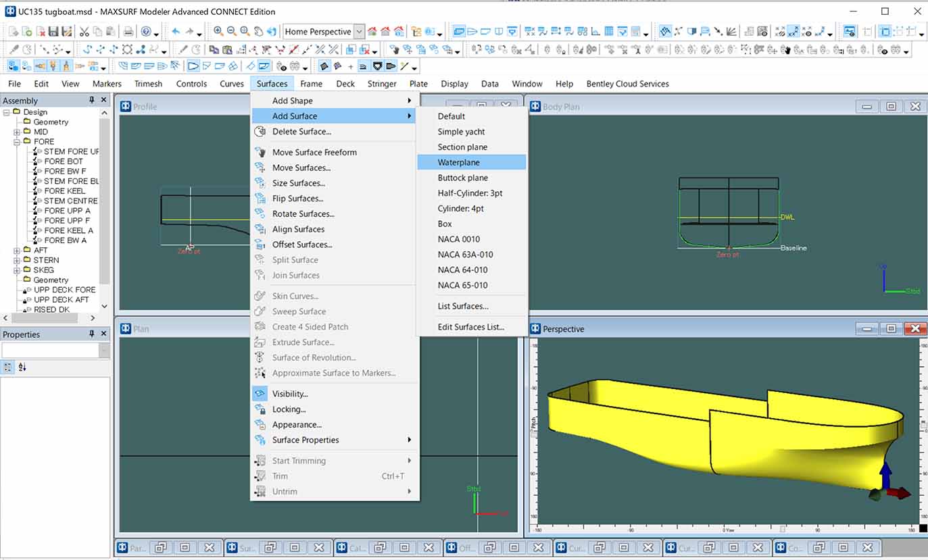Click the Visibility eye icon in Surfaces menu

260,393
